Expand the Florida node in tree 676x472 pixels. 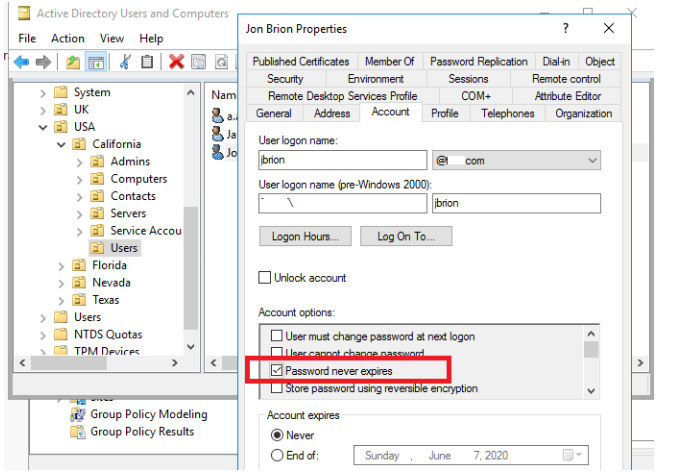coord(61,266)
